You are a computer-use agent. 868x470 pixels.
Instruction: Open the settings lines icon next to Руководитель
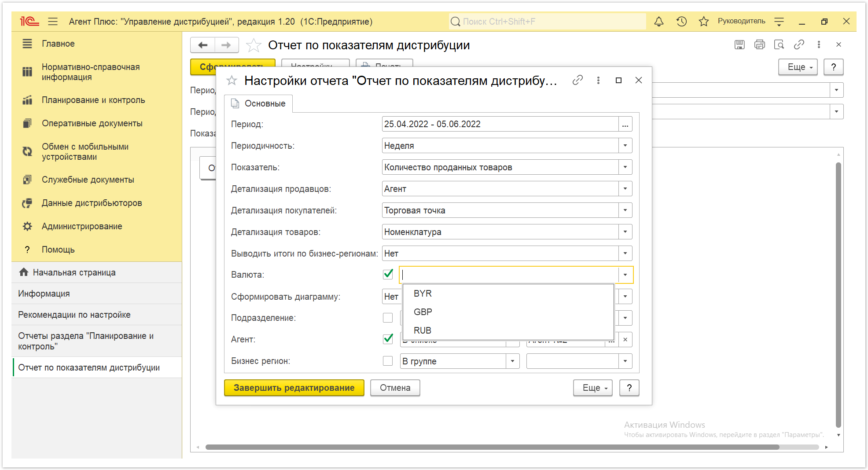click(779, 21)
